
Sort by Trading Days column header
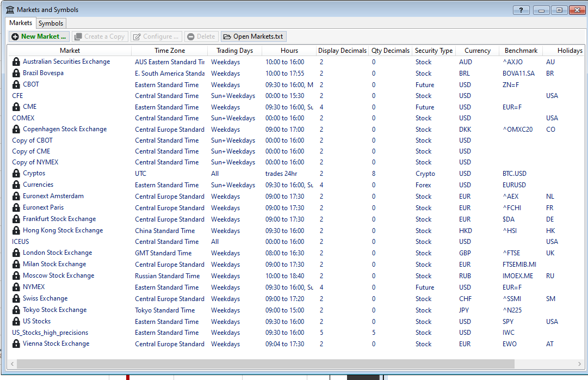235,50
